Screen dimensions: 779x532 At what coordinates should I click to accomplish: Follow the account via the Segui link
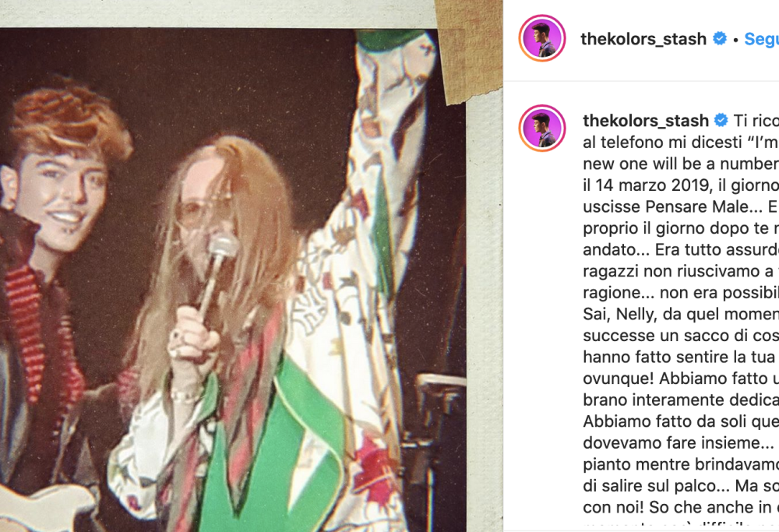(762, 39)
